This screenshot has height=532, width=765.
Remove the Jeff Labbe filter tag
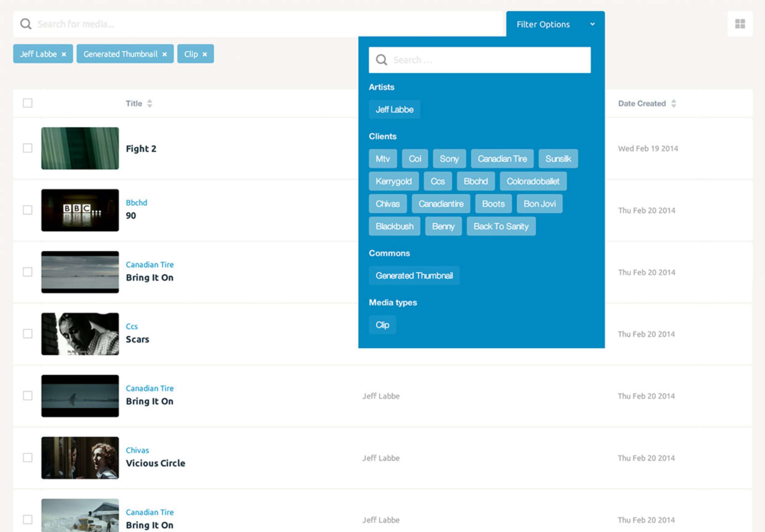[64, 54]
